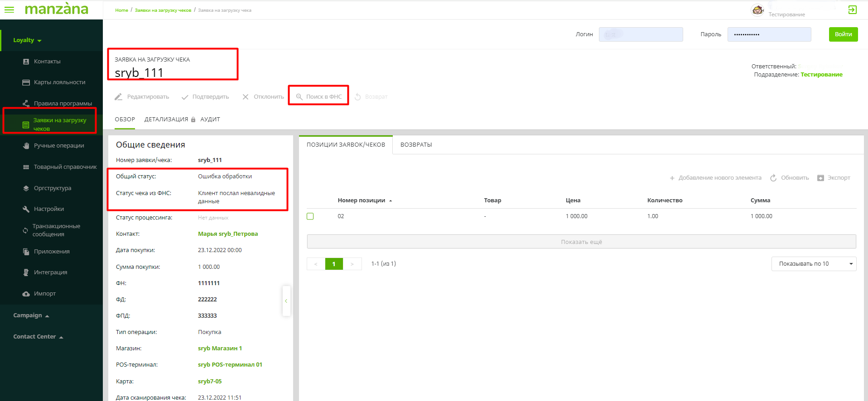Viewport: 868px width, 401px height.
Task: Open the hamburger menu icon
Action: 9,10
